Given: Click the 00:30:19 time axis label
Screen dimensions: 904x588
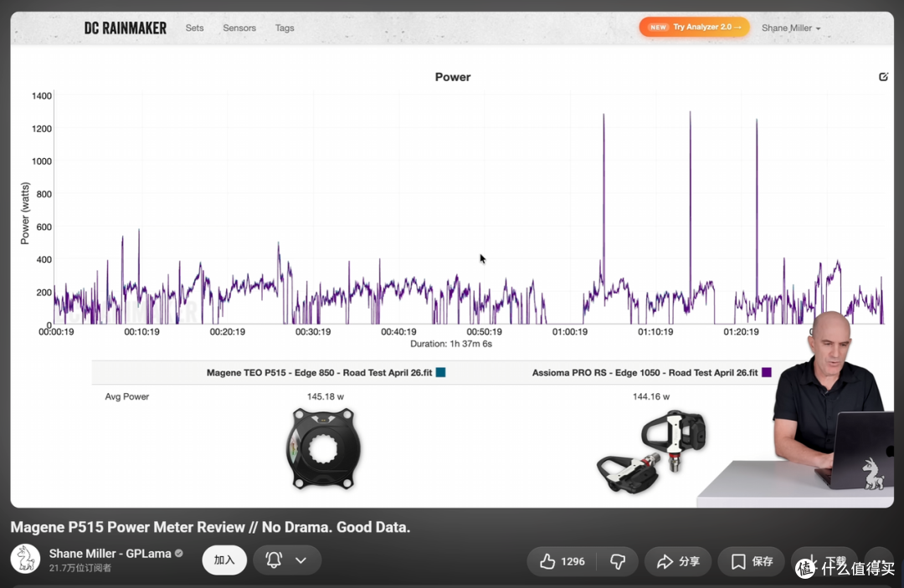Looking at the screenshot, I should (313, 332).
